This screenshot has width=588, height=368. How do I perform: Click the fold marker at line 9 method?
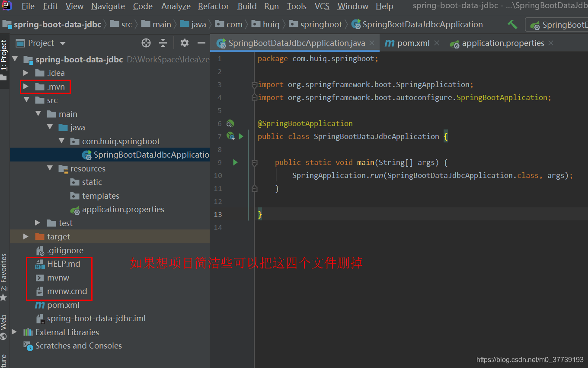pos(255,163)
